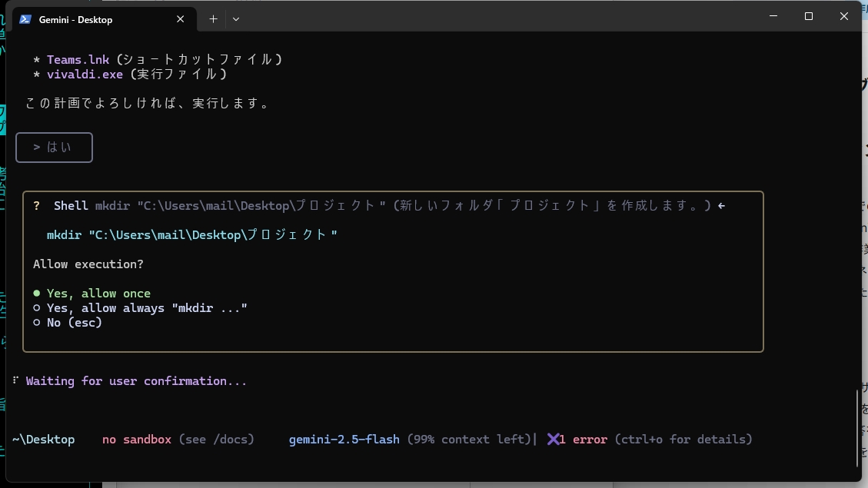Click the ~\Desktop path indicator
The image size is (868, 488).
pyautogui.click(x=44, y=440)
